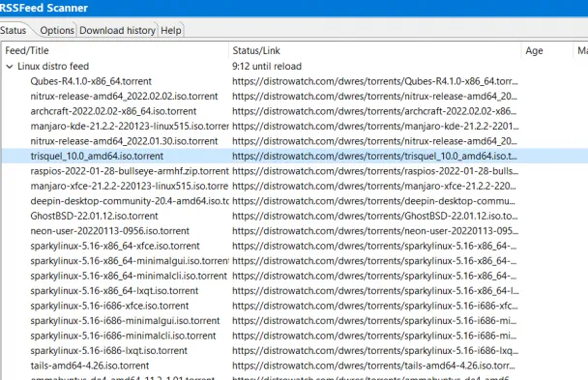Viewport: 588px width, 380px height.
Task: Click the sparkylinux-5.16-i686-xfc... distrowatch link
Action: [375, 307]
